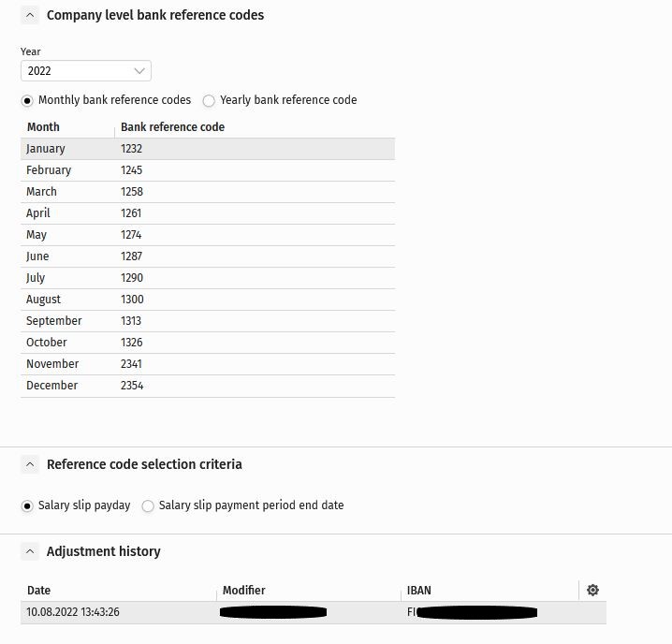Collapse the Company level bank reference codes section

coord(30,15)
